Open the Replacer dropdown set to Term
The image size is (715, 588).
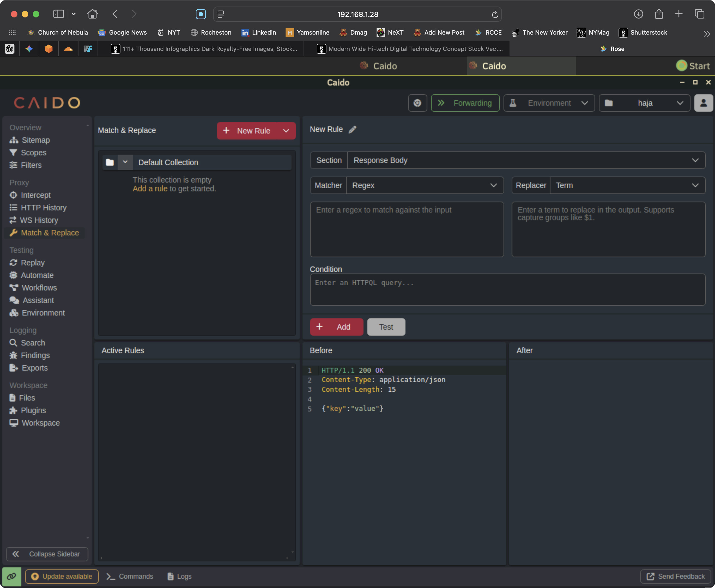point(627,185)
